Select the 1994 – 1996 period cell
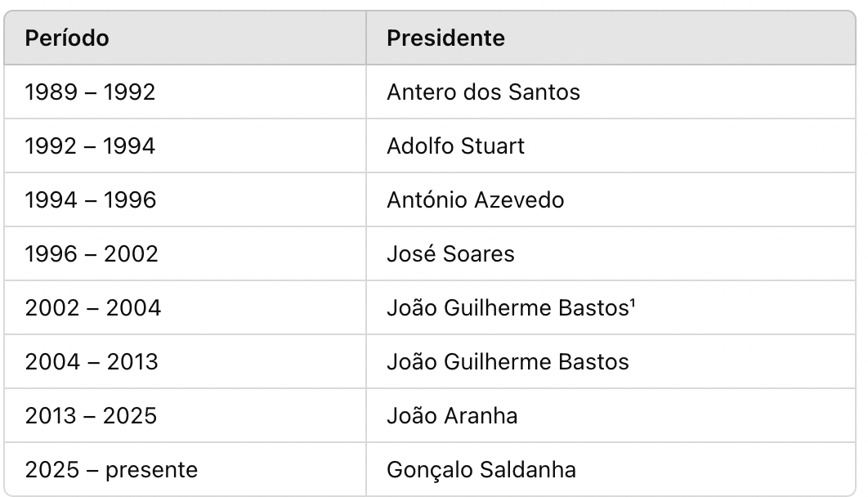Screen dimensions: 868x497 [x=90, y=200]
